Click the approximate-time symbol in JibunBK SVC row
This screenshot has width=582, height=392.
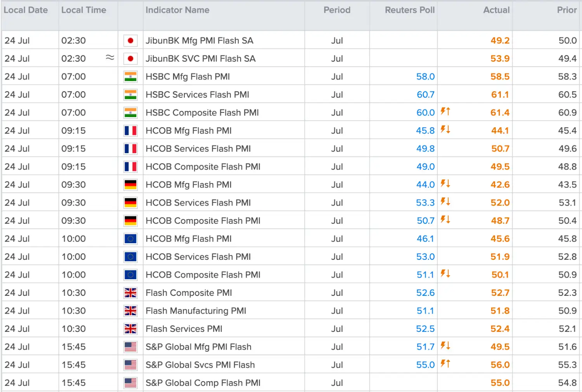pyautogui.click(x=110, y=58)
